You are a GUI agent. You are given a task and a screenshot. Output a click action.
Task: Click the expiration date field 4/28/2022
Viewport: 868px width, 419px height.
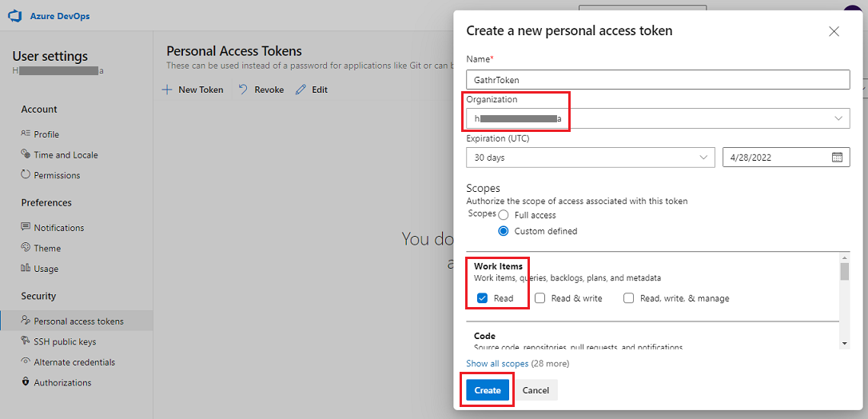click(786, 158)
